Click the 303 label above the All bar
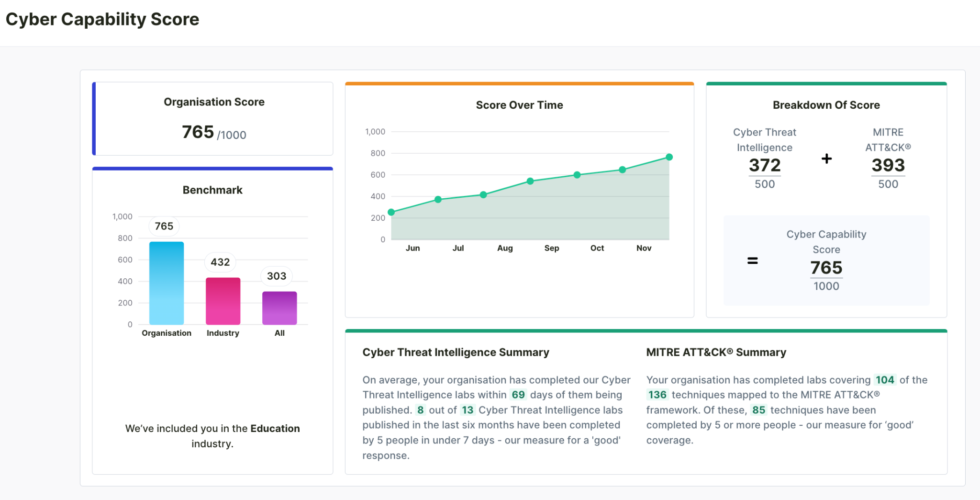 [277, 276]
